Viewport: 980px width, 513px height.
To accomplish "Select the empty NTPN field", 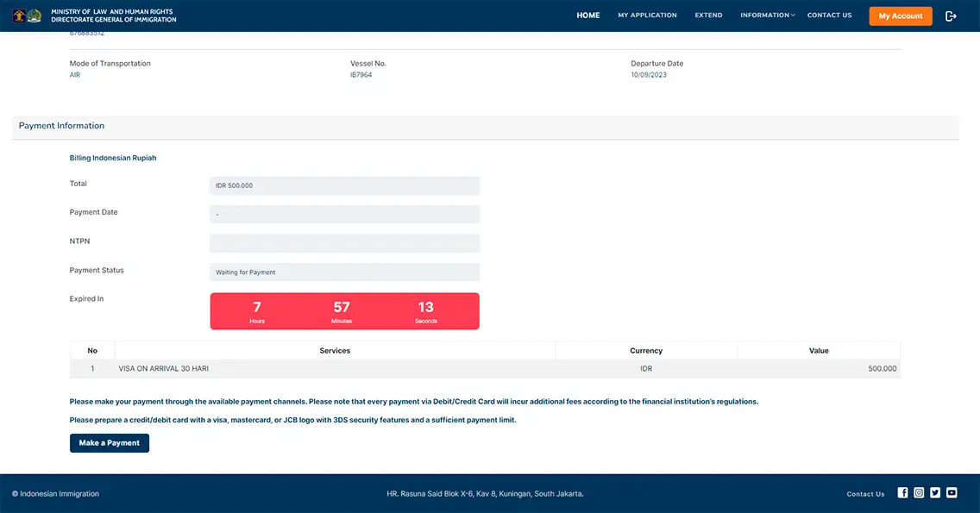I will 344,243.
